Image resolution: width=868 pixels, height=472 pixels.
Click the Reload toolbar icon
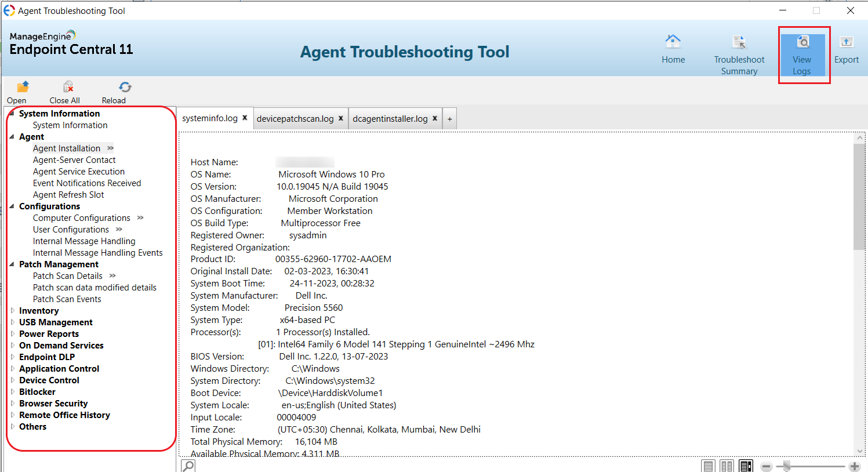[x=125, y=87]
